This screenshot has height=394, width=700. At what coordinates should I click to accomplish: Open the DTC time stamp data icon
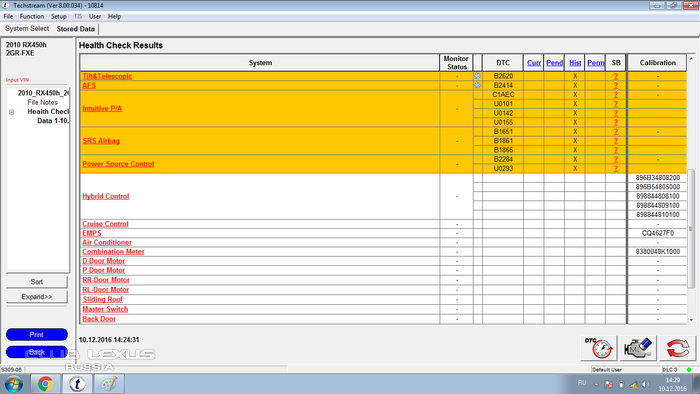tap(599, 348)
